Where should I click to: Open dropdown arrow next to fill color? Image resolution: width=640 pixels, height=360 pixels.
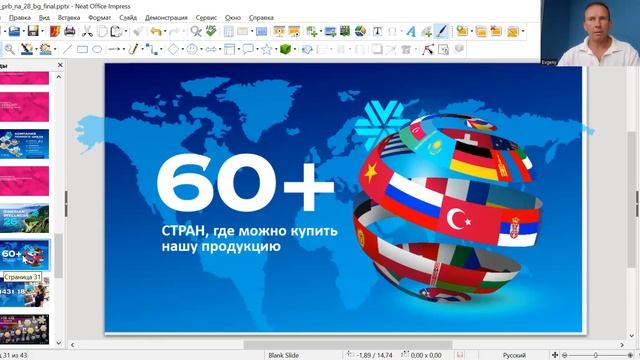(x=55, y=50)
